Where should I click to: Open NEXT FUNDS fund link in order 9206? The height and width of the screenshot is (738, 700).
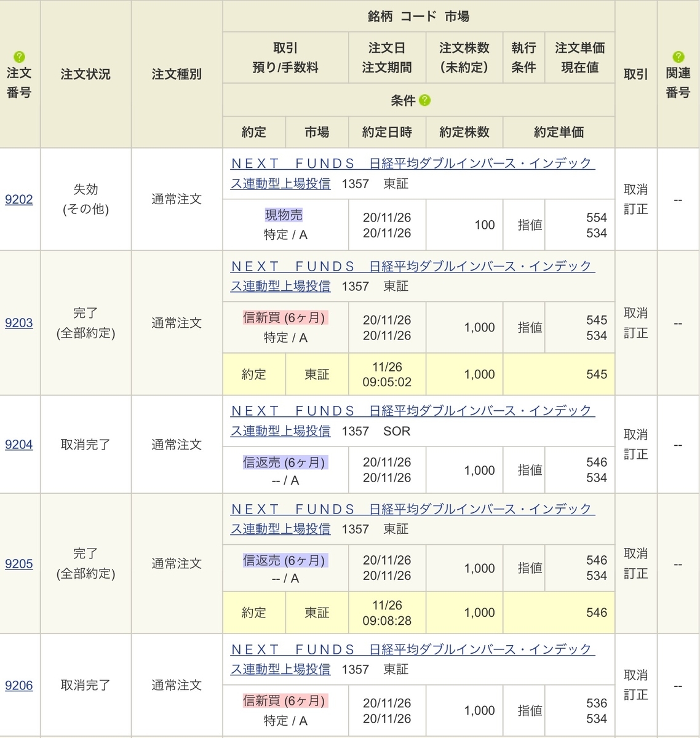pyautogui.click(x=412, y=659)
